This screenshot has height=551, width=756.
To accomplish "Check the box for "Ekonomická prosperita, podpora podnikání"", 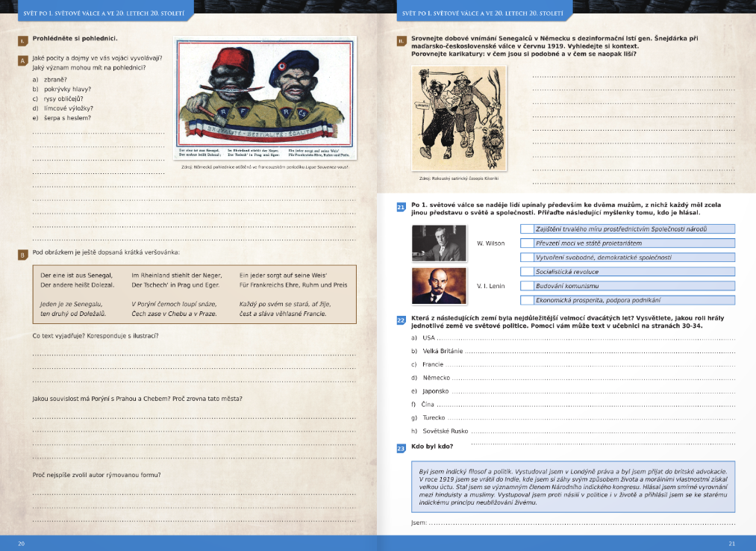I will point(527,300).
